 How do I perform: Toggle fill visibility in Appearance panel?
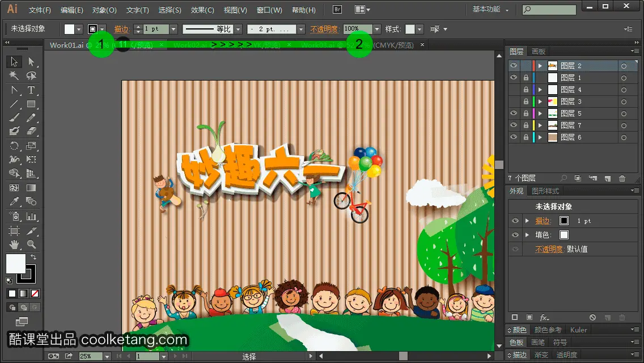tap(515, 235)
